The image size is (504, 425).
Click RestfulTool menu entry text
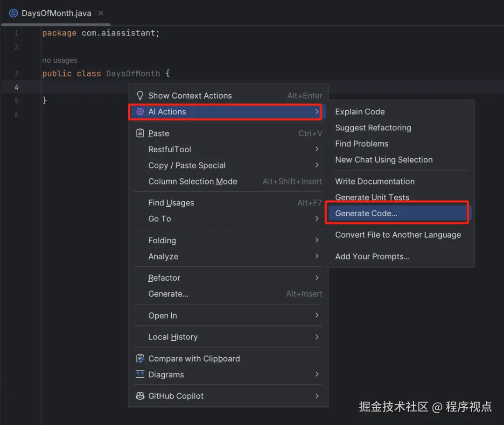pos(170,149)
